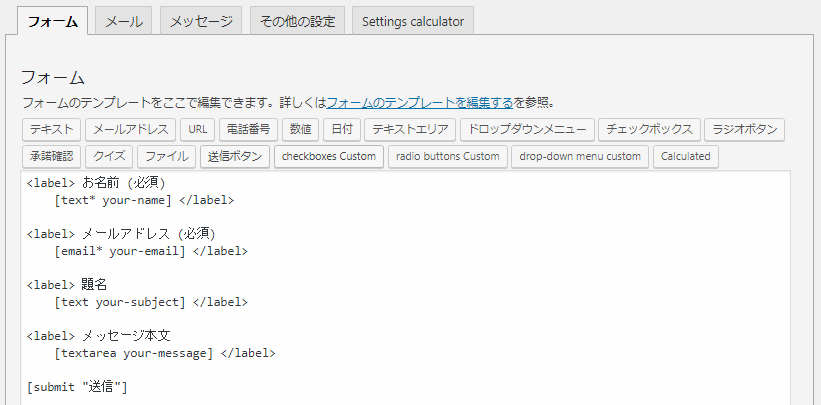Insert a 電話番号 field tag
Screen dimensions: 821x405
pos(248,129)
